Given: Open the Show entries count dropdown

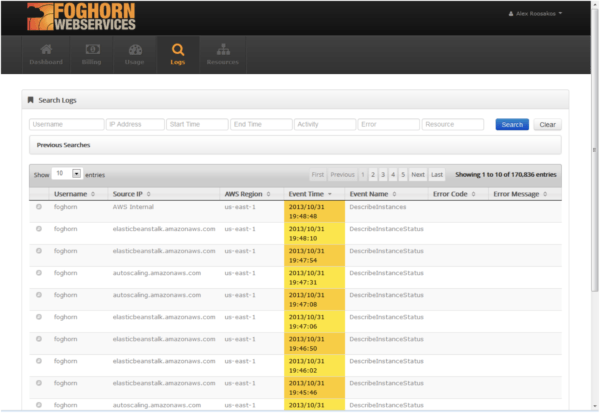Looking at the screenshot, I should coord(67,174).
